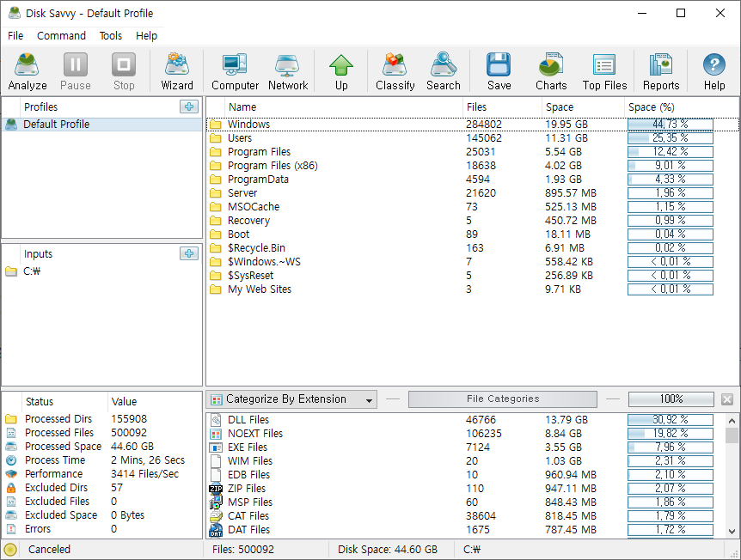Click the Excluded Dirs lock icon
Screen dimensions: 741x560
point(11,488)
